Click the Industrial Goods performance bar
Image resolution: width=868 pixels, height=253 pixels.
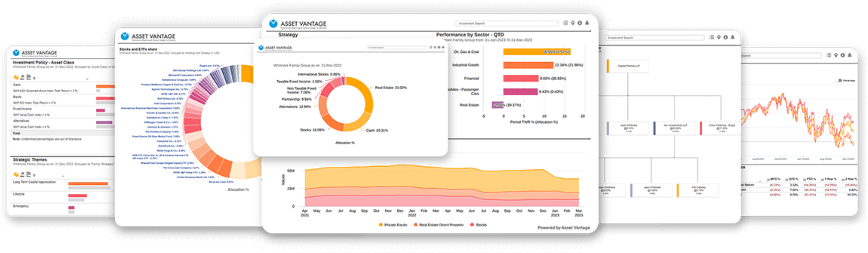[x=528, y=65]
